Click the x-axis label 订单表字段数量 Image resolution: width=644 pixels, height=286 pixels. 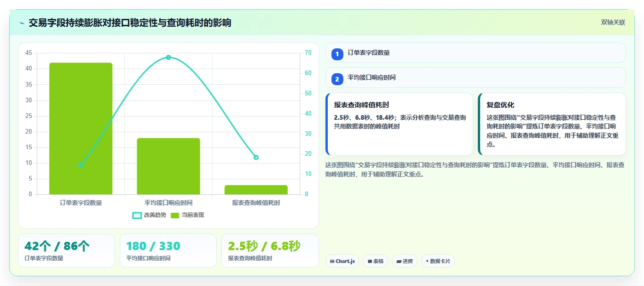coord(81,203)
